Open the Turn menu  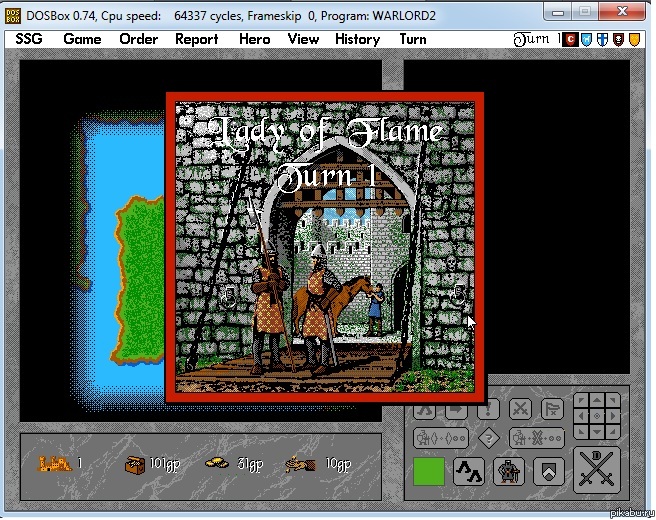(413, 39)
